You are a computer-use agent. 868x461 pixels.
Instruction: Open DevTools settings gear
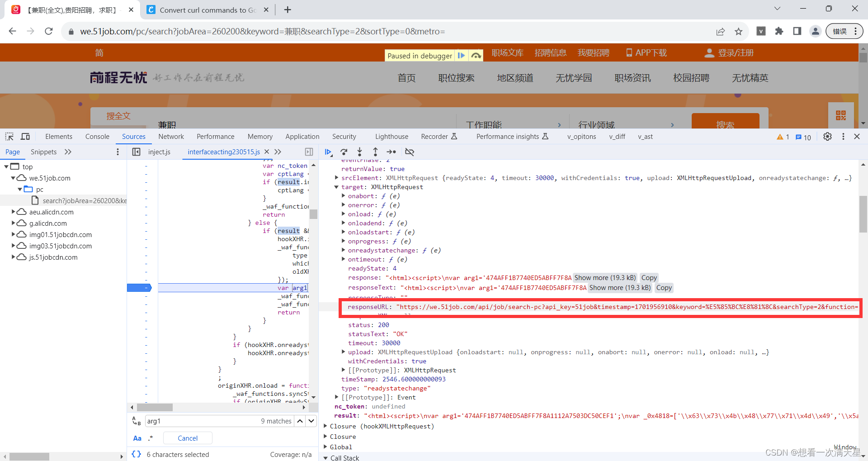pos(827,137)
